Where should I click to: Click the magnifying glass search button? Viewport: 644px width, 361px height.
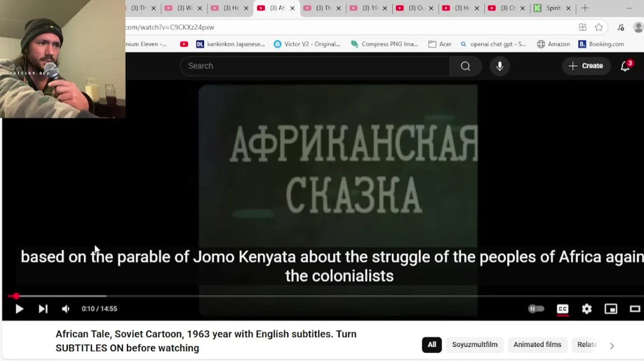click(x=465, y=66)
